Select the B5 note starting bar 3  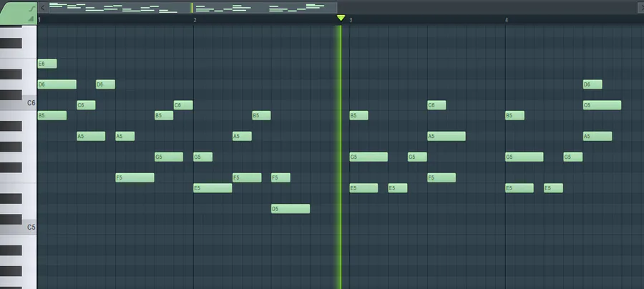[359, 115]
